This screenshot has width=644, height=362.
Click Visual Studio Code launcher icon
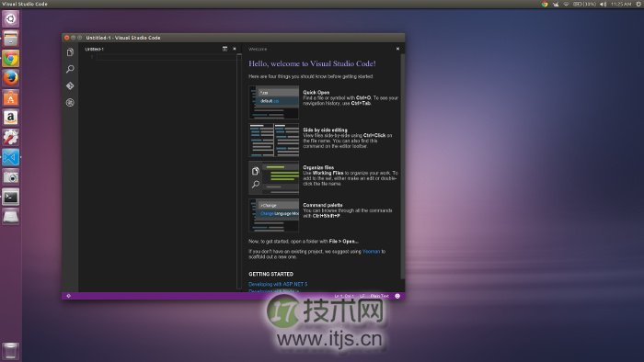(11, 157)
